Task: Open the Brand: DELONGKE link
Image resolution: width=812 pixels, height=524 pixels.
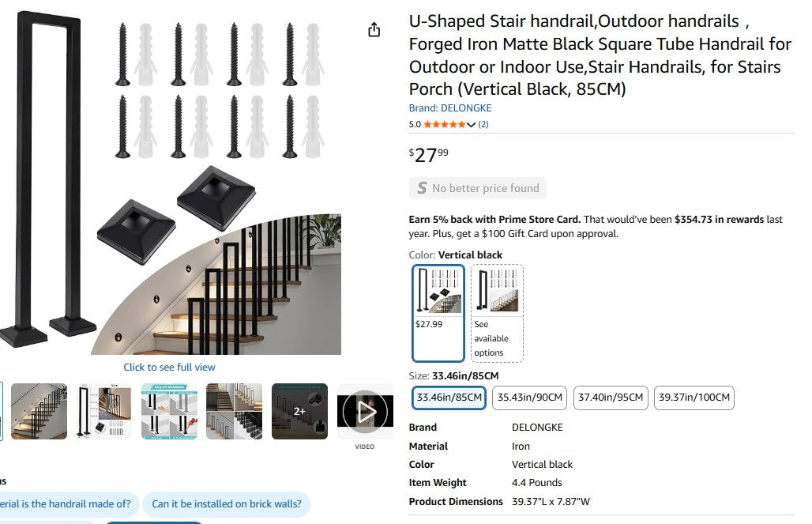Action: [449, 108]
